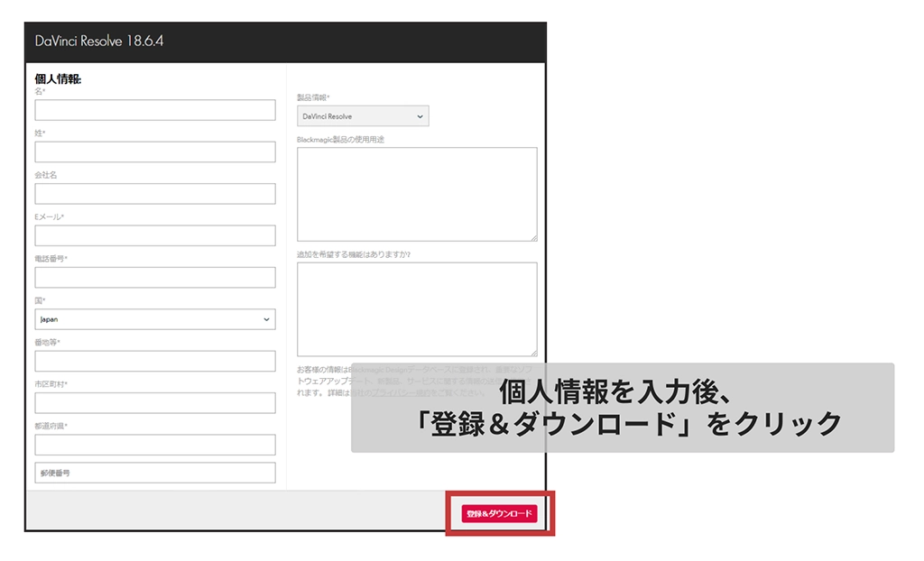The height and width of the screenshot is (561, 924).
Task: Click the 郵便番号 postal code field
Action: point(155,473)
